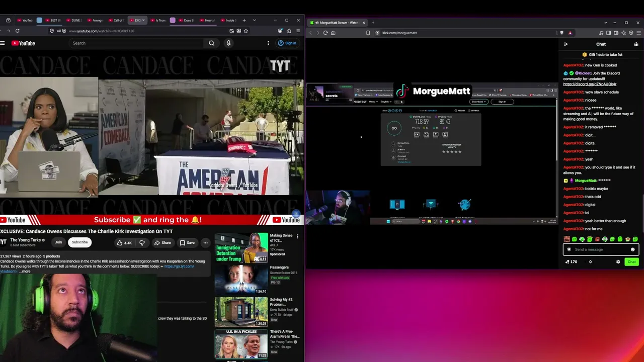This screenshot has width=644, height=362.
Task: Open the 170 channel points balance
Action: 572,261
